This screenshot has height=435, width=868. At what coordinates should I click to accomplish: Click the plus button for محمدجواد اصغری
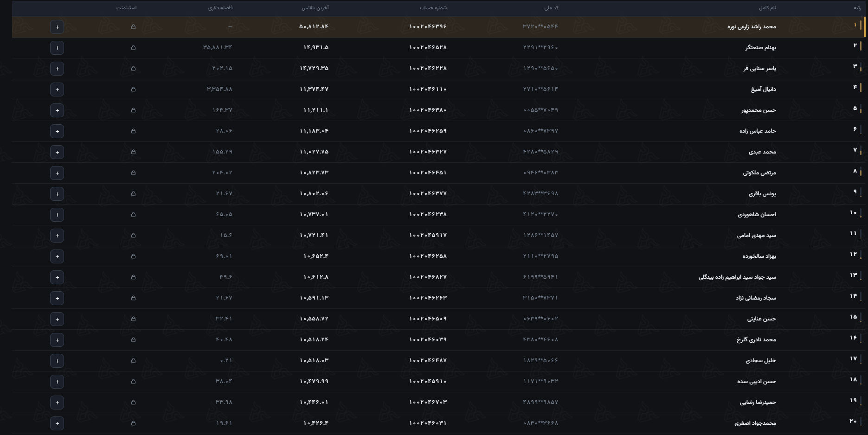click(57, 423)
